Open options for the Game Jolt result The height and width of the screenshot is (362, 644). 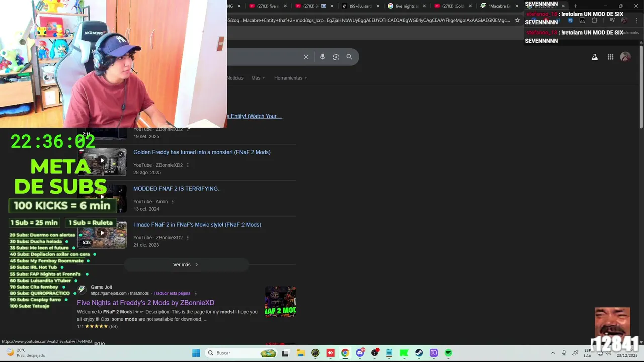pos(196,293)
